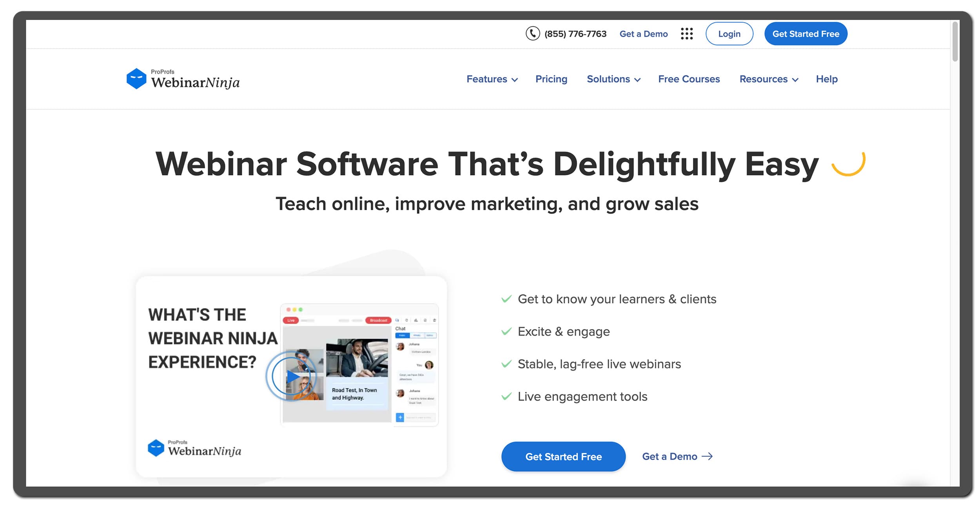Expand the Resources dropdown menu
The image size is (980, 510).
(x=768, y=78)
